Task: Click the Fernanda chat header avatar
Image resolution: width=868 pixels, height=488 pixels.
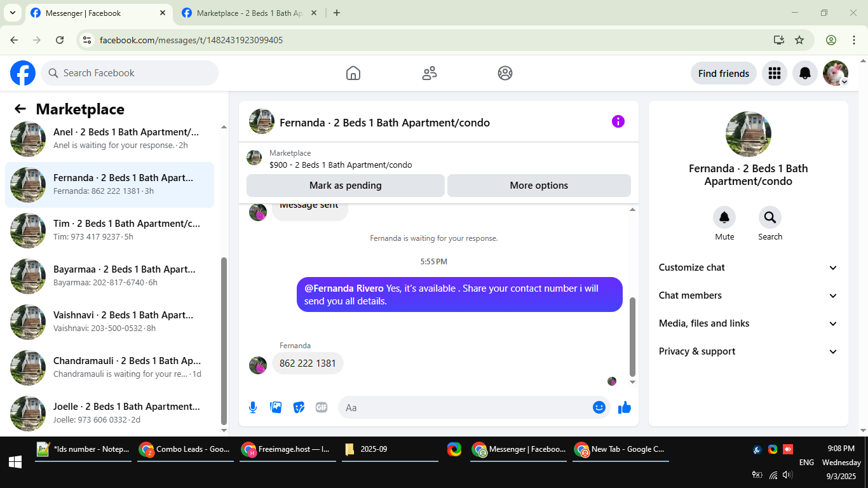Action: pos(262,121)
